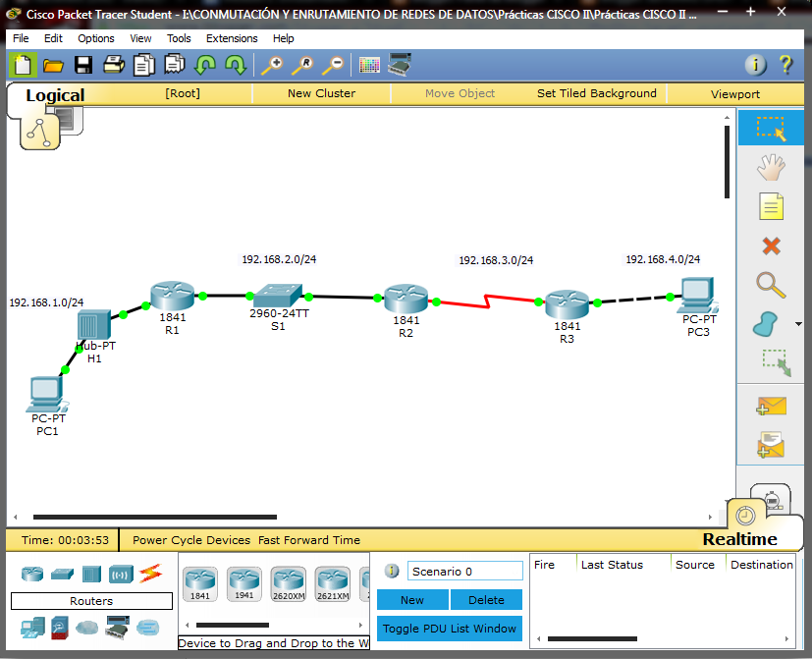Expand the draw shape tool options arrow

(799, 324)
